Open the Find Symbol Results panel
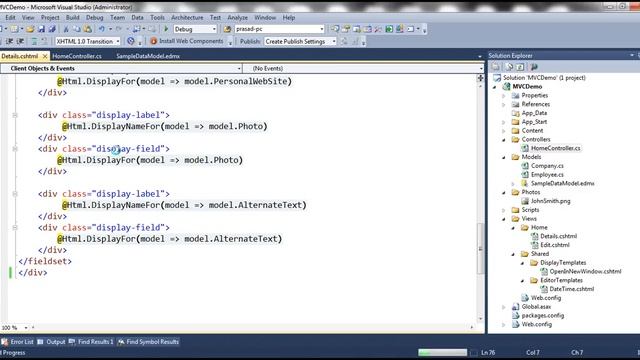The image size is (640, 360). (148, 342)
